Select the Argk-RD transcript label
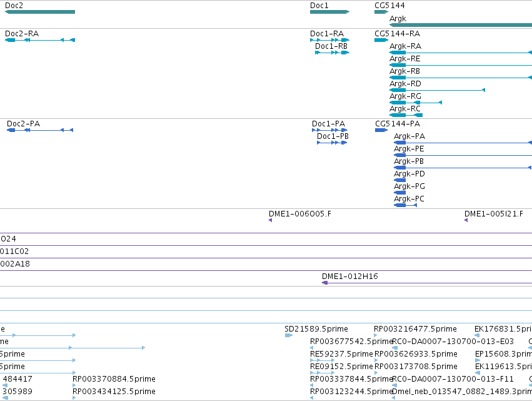The image size is (532, 401). [406, 84]
